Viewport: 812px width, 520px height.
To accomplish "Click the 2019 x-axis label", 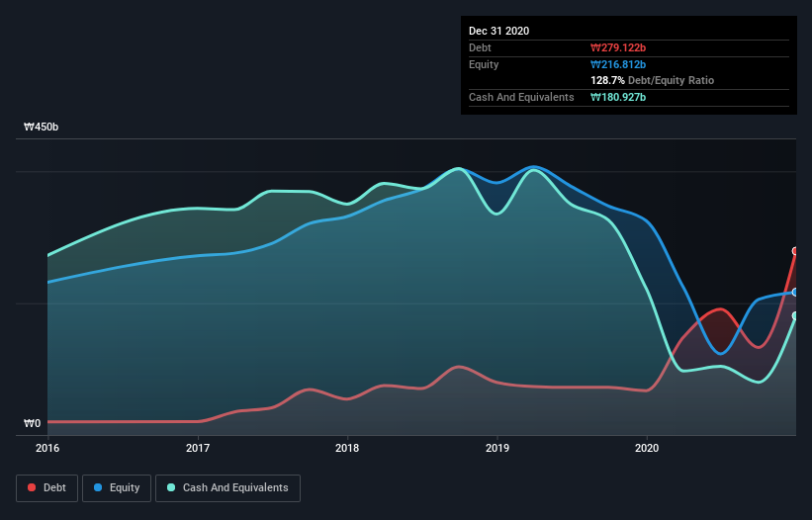I will (497, 448).
